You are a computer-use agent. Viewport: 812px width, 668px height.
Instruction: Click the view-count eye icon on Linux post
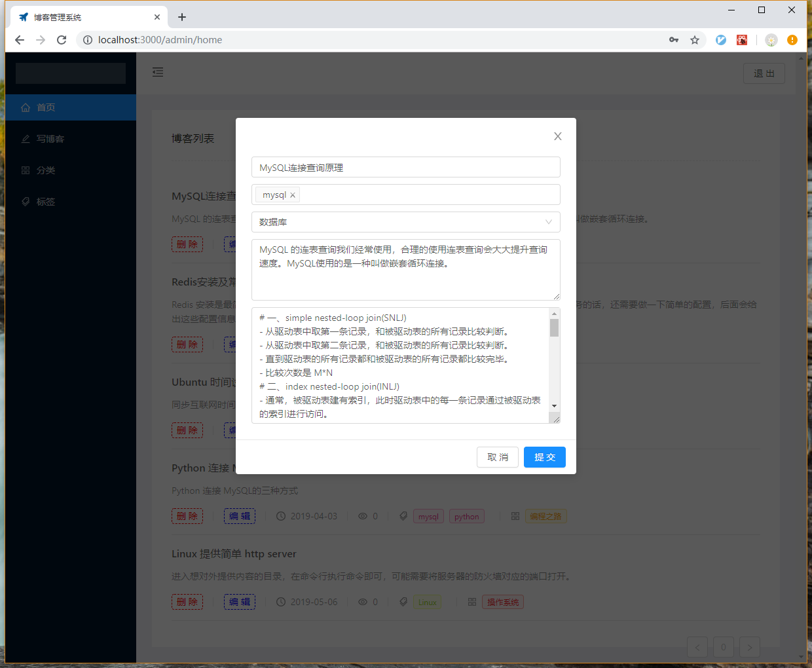pos(363,602)
